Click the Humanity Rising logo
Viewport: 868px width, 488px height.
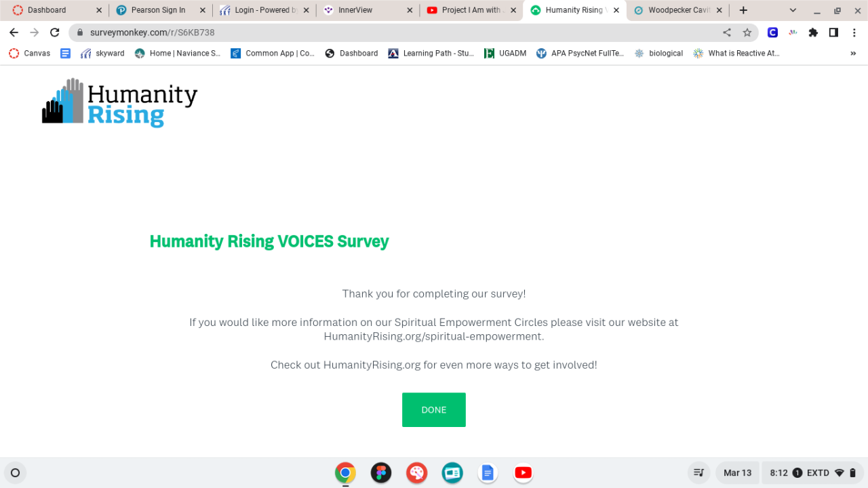coord(119,102)
